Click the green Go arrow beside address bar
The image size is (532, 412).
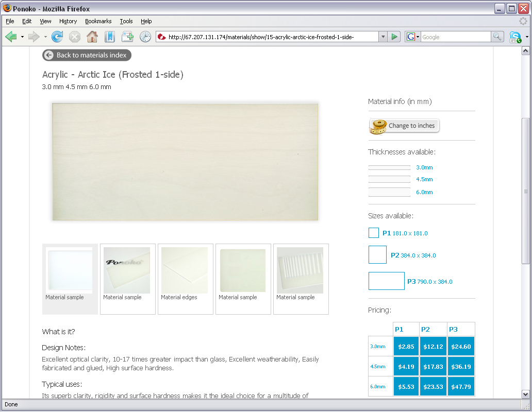(x=394, y=37)
